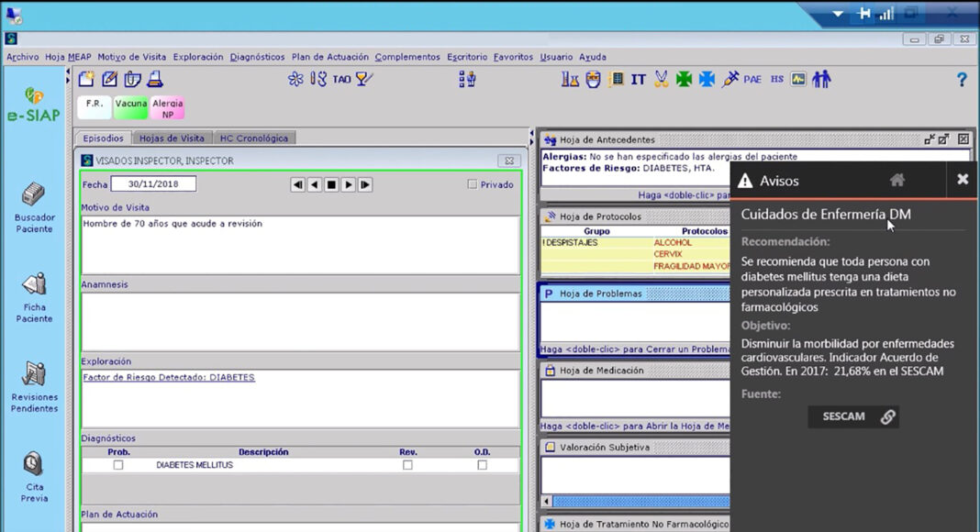The width and height of the screenshot is (980, 532).
Task: Click the SESCAM source link button
Action: (x=853, y=416)
